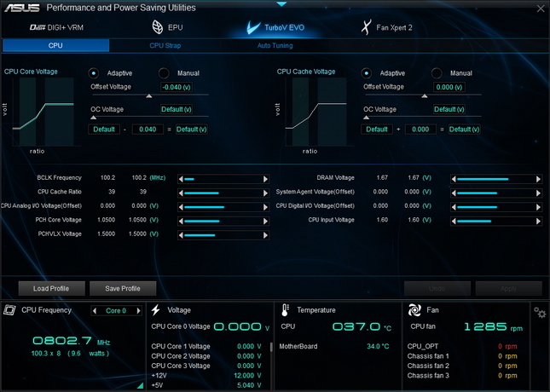Decrease BCLK Frequency with left arrow
Viewport: 550px width, 392px height.
pos(181,179)
